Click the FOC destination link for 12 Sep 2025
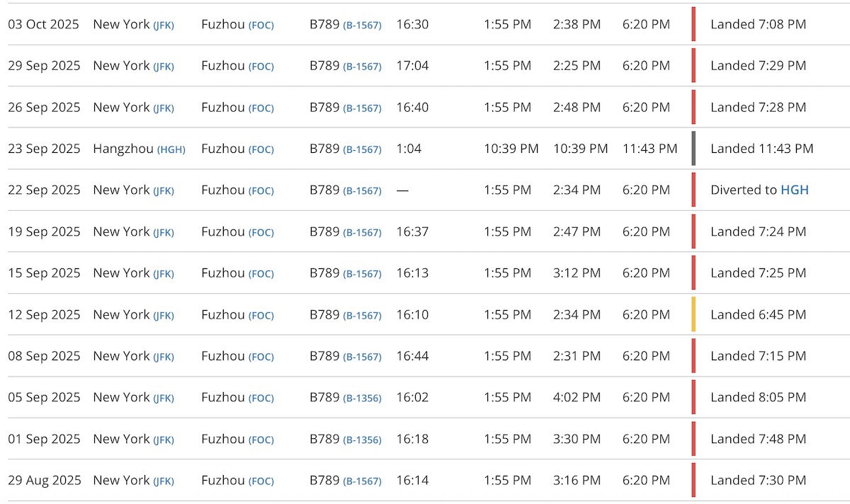The image size is (850, 504). (x=261, y=316)
